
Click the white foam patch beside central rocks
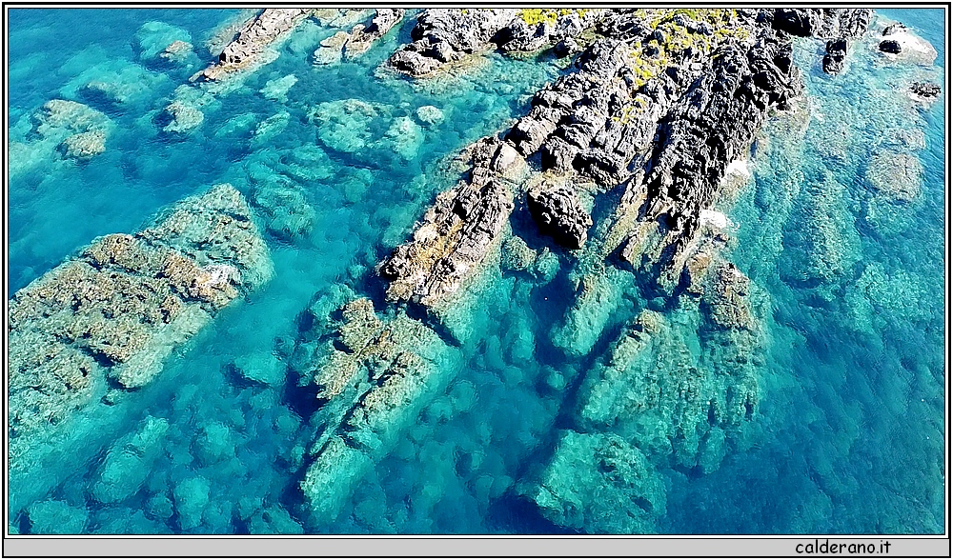coord(715,221)
